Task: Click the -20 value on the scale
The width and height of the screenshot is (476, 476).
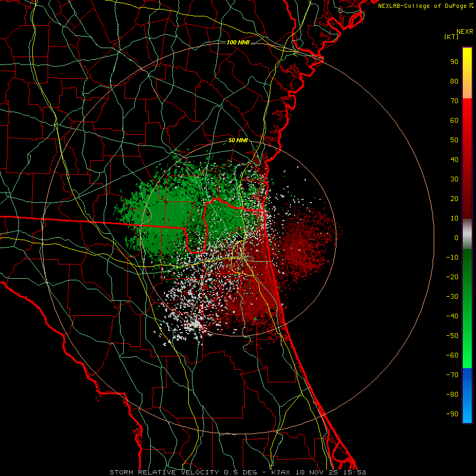Action: click(x=452, y=277)
